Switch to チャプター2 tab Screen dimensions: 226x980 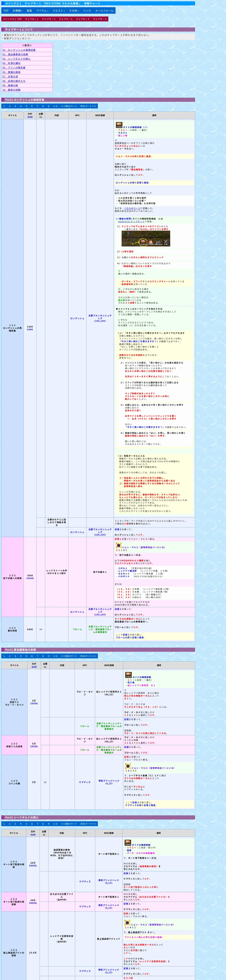coord(49,19)
